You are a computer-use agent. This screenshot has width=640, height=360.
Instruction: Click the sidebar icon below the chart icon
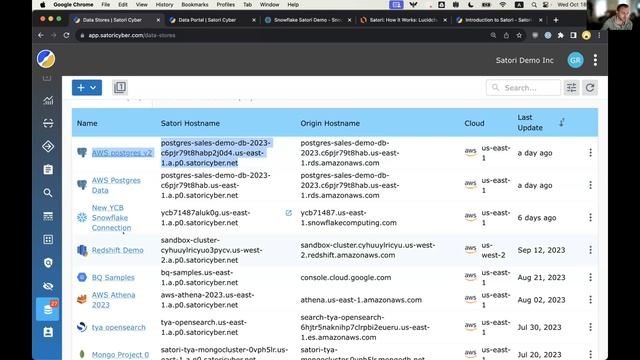click(x=48, y=123)
